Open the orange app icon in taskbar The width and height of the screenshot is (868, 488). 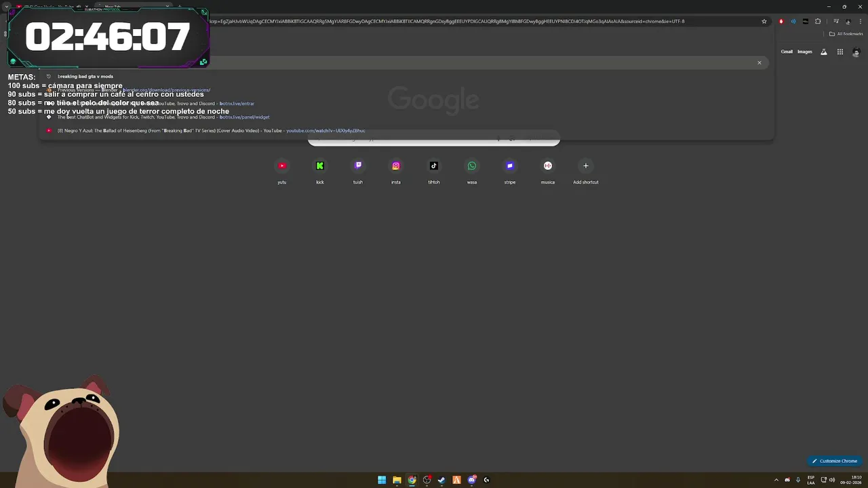point(456,480)
